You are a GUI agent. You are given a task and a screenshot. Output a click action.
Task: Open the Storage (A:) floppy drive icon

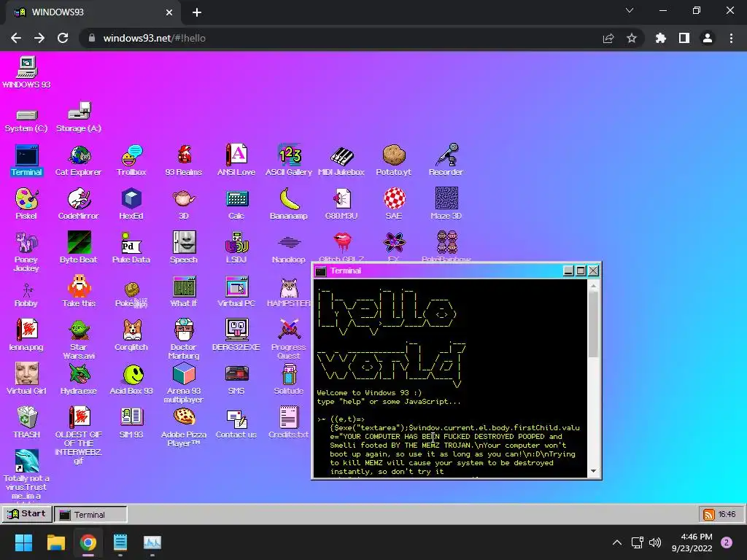click(79, 112)
